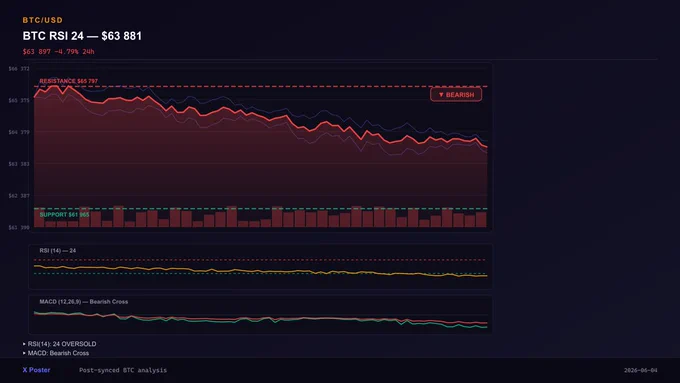Click the 'RESISTANCE $65 797' label
This screenshot has width=680, height=383.
click(x=69, y=81)
